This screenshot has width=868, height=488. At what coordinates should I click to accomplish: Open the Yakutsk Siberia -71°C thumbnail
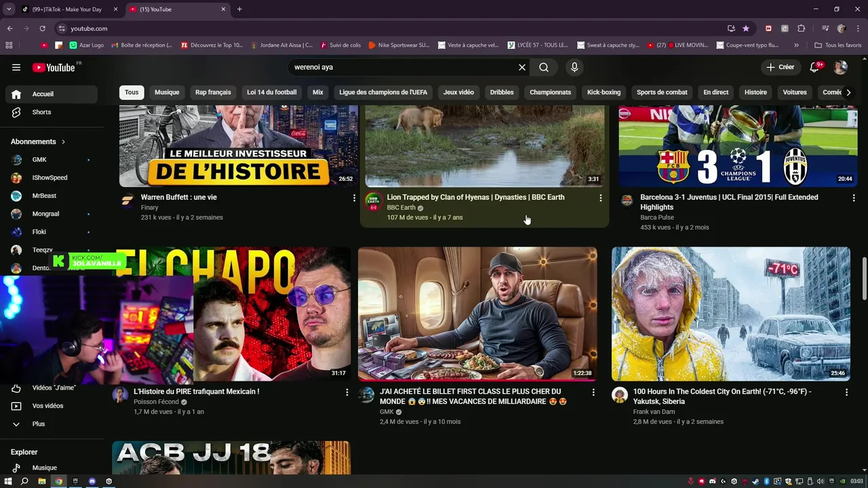[731, 314]
